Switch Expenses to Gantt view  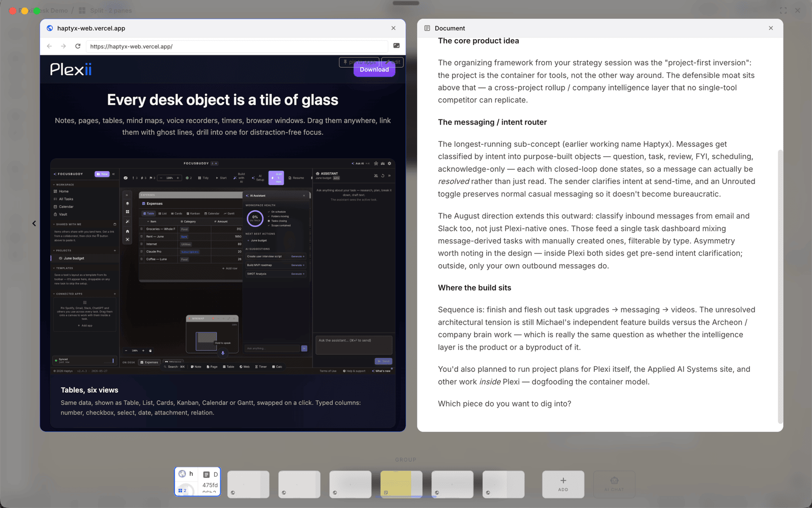(229, 213)
